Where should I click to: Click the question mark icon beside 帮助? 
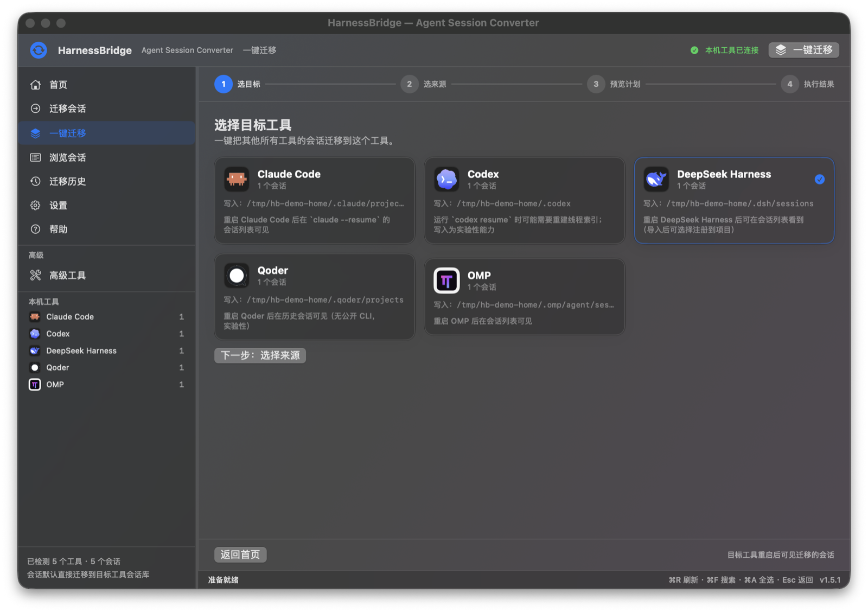pos(35,229)
